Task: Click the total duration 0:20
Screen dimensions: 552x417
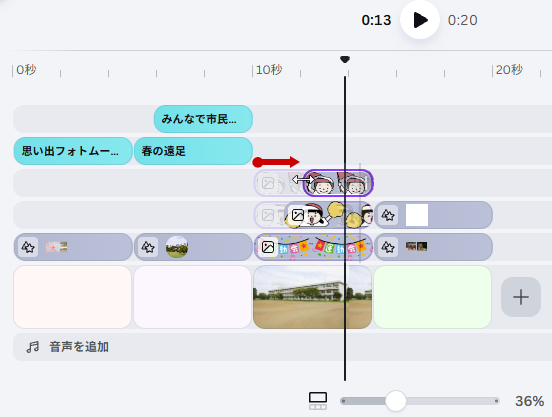Action: 462,20
